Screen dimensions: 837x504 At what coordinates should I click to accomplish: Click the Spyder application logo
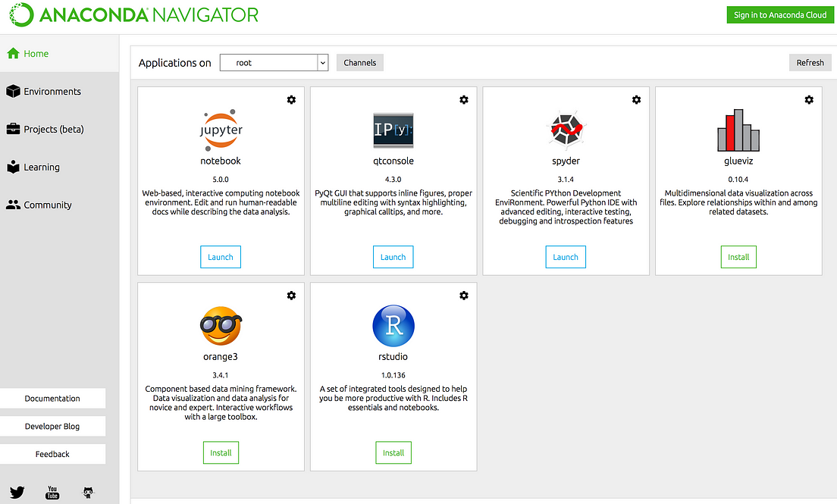566,129
